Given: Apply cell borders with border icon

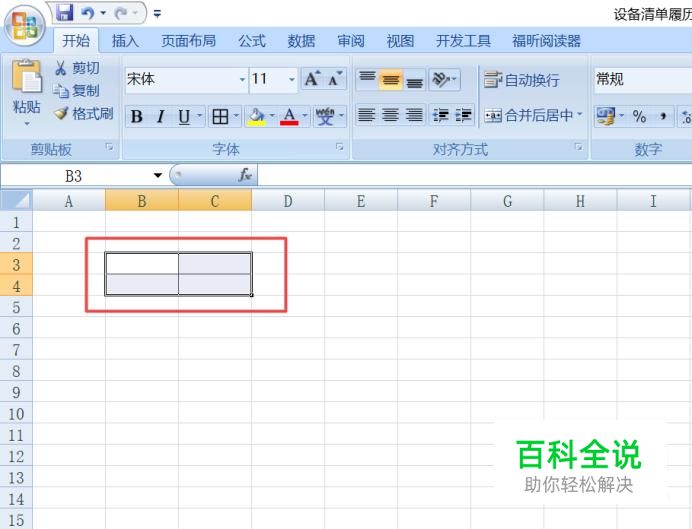Looking at the screenshot, I should pyautogui.click(x=220, y=116).
